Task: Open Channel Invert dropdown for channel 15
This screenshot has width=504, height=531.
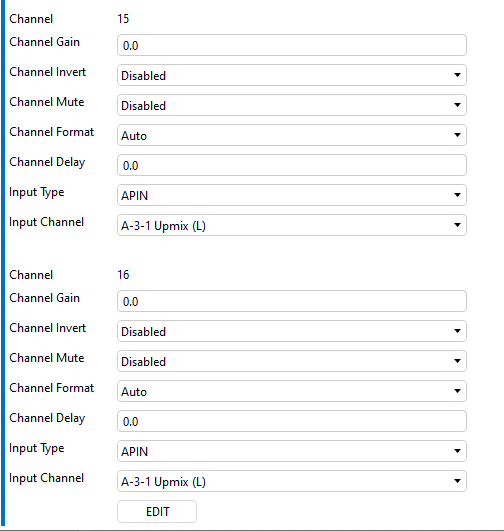Action: 292,75
